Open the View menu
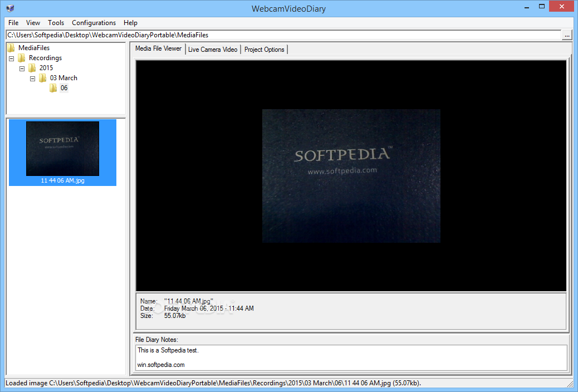This screenshot has height=392, width=578. 33,23
